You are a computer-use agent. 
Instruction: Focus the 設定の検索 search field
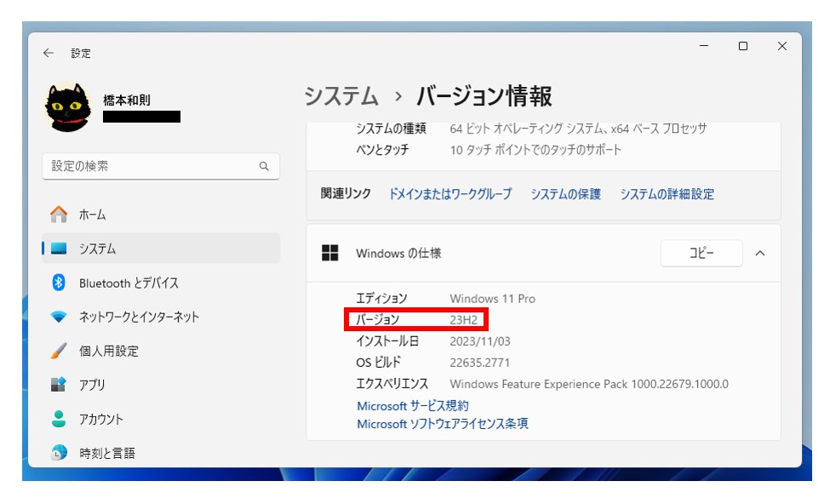tap(160, 166)
